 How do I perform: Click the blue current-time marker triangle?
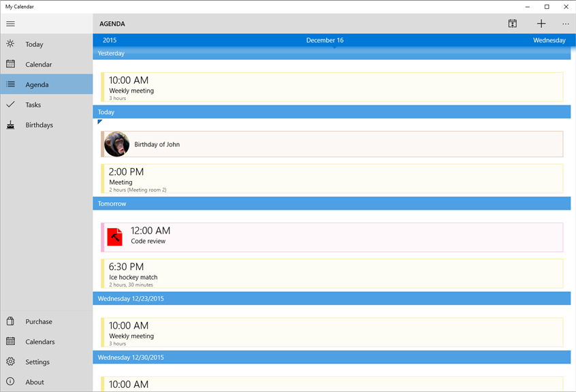click(99, 122)
